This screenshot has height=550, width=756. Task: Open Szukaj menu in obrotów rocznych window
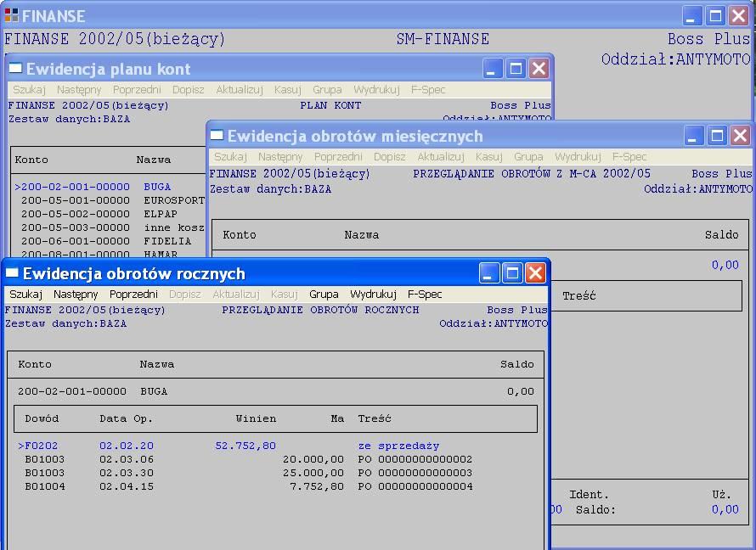coord(26,295)
